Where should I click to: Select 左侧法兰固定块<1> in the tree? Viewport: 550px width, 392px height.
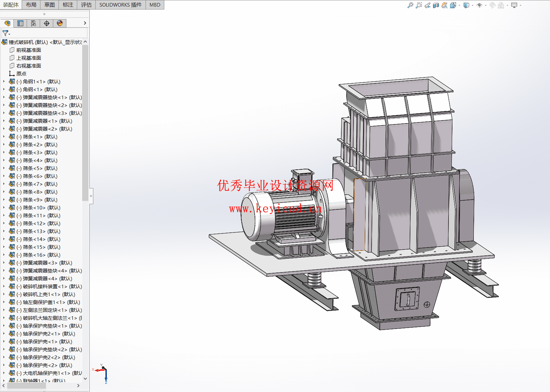click(x=49, y=310)
